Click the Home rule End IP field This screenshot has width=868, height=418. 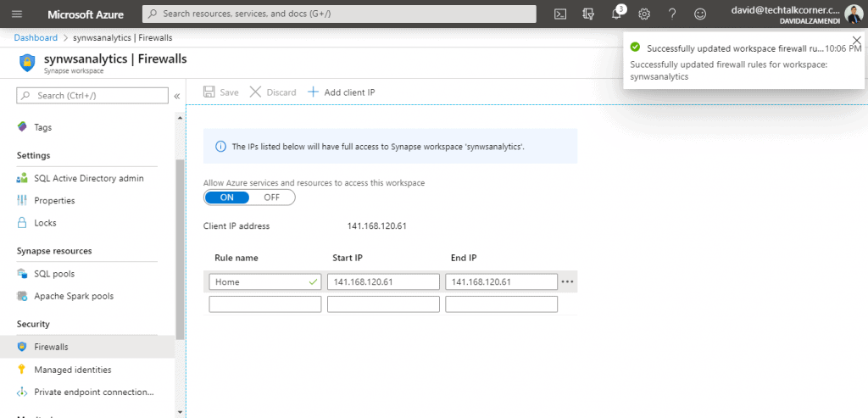pyautogui.click(x=502, y=281)
